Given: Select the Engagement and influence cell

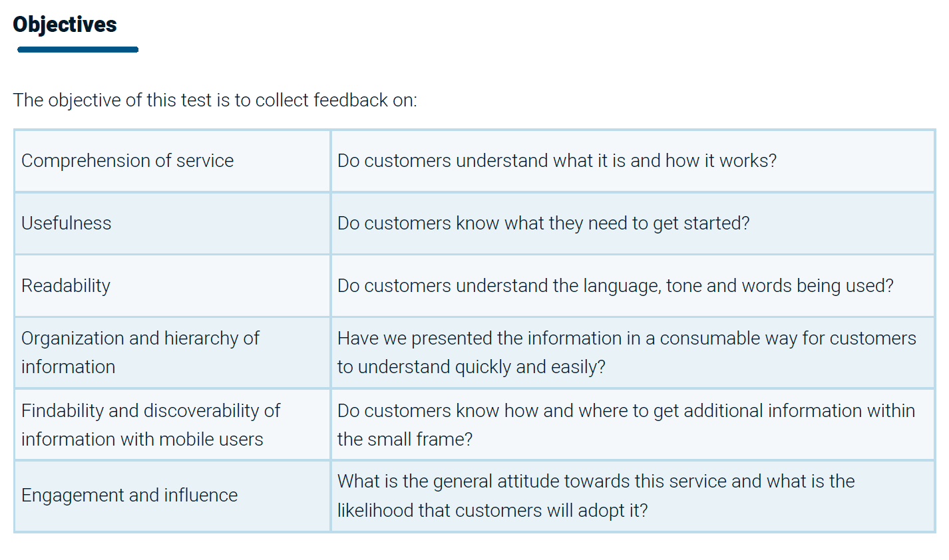Looking at the screenshot, I should (129, 495).
